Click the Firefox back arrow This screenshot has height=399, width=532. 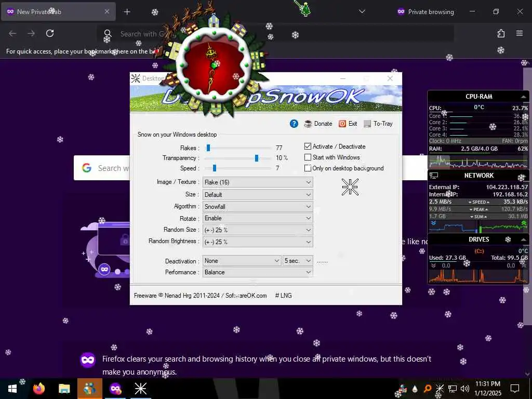12,33
